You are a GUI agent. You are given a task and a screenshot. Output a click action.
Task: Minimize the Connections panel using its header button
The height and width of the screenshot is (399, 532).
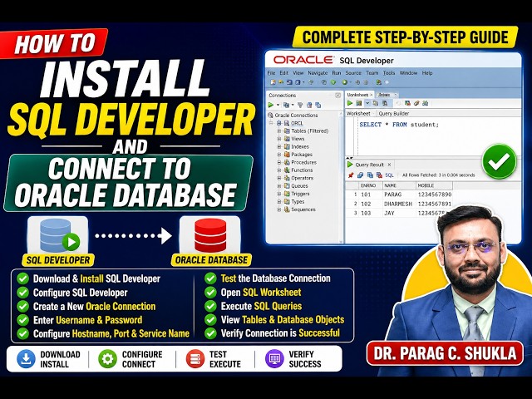337,96
